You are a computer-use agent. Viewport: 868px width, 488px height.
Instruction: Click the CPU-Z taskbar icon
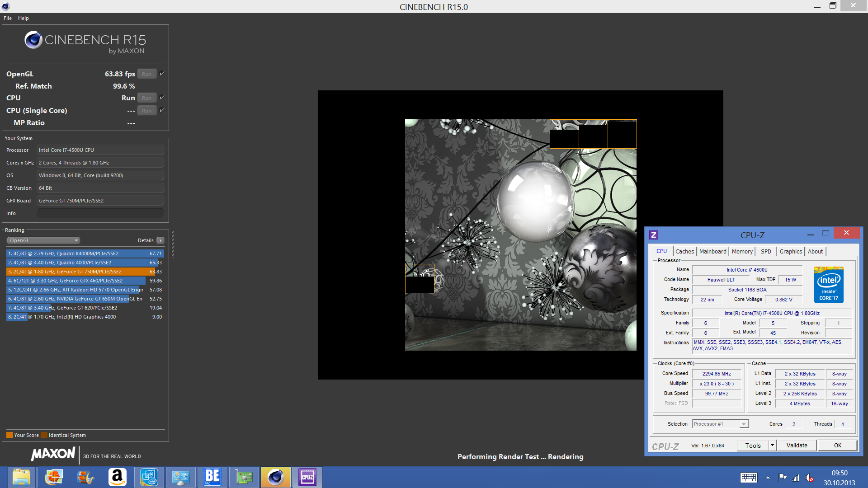pos(307,477)
